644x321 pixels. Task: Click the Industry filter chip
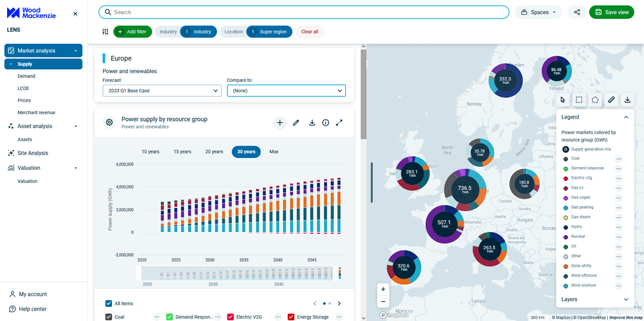point(198,32)
